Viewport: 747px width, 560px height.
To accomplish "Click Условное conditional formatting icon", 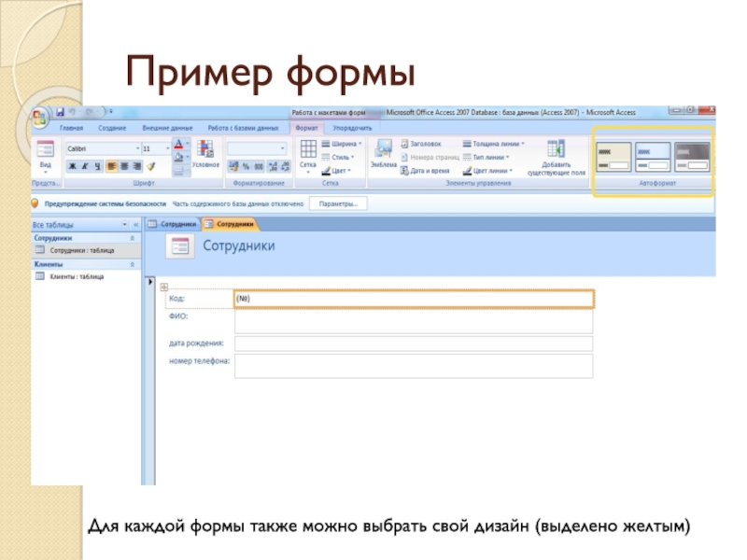I will coord(205,155).
